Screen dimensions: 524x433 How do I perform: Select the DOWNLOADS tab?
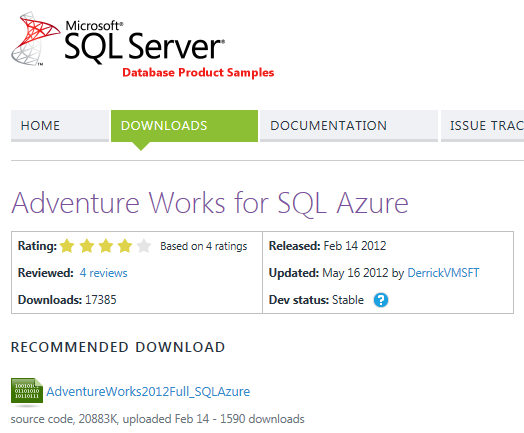tap(184, 126)
